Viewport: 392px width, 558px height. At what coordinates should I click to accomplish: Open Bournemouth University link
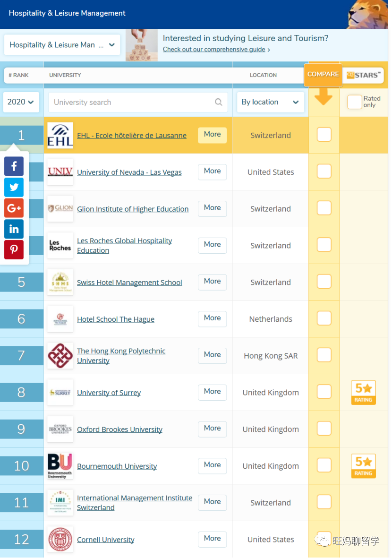117,466
